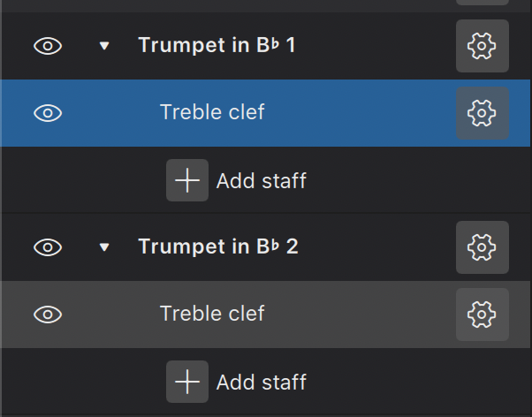Viewport: 532px width, 417px height.
Task: Hide Trumpet in B♭ 2 instrument
Action: [x=48, y=247]
